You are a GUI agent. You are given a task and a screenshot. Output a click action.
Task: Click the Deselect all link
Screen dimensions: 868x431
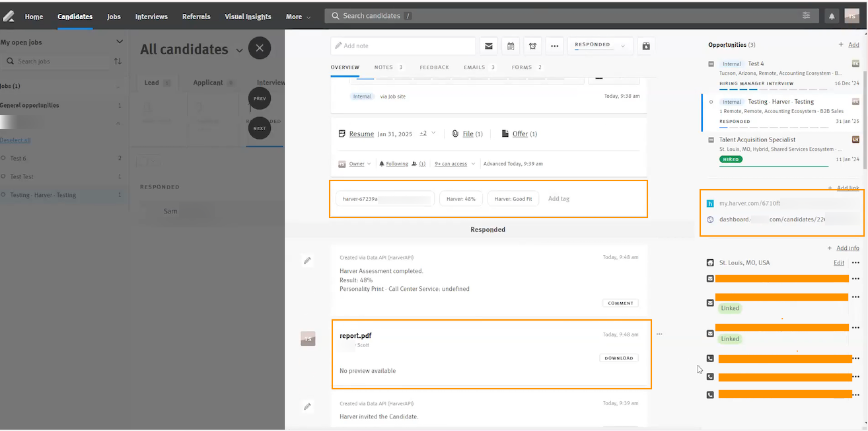coord(15,140)
